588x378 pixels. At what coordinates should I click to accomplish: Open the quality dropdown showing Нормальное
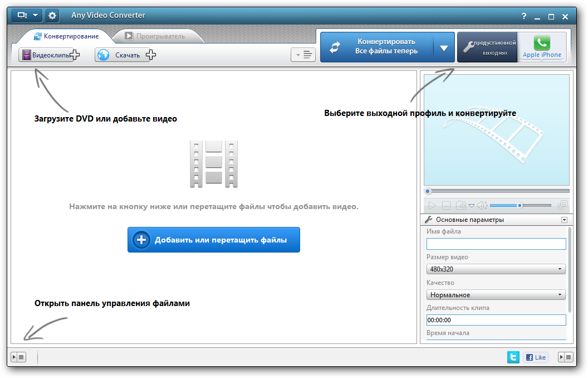pyautogui.click(x=496, y=295)
